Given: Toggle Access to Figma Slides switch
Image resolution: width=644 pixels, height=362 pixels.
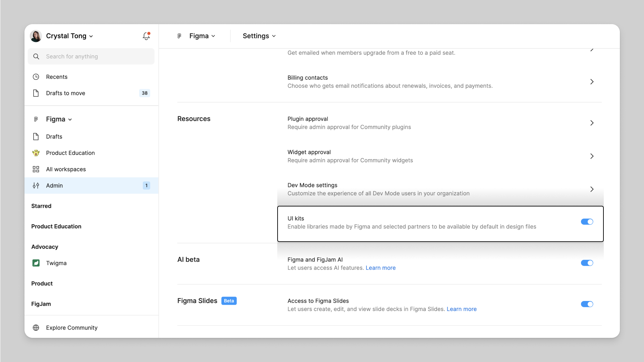Looking at the screenshot, I should (x=587, y=304).
